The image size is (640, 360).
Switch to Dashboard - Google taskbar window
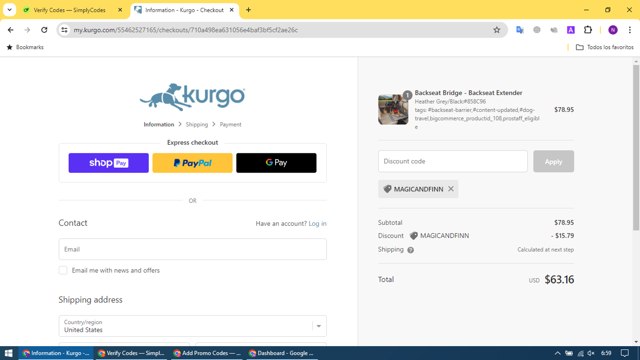point(282,353)
